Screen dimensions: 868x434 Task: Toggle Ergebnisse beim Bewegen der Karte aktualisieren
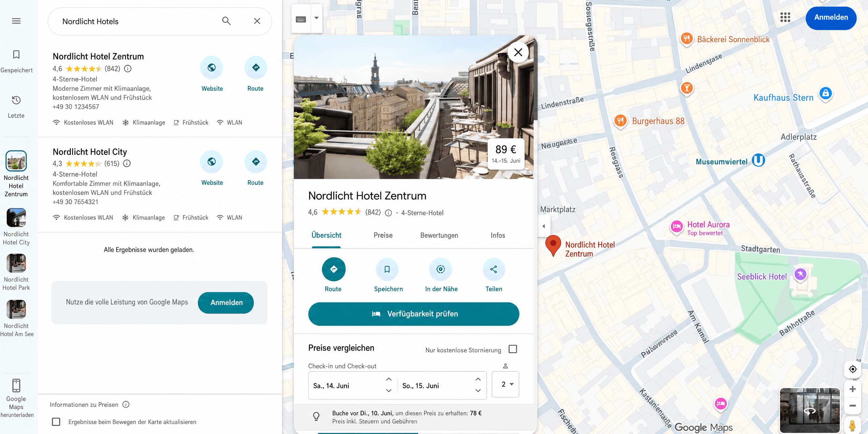pos(56,422)
